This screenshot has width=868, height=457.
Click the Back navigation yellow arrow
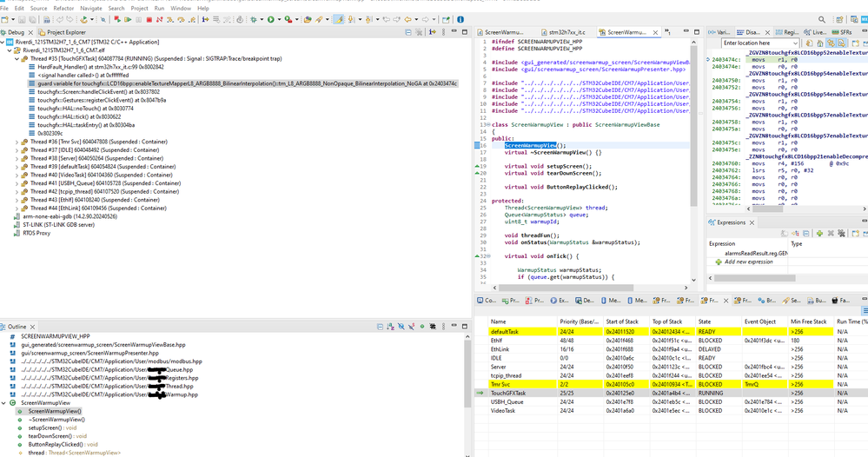[x=407, y=19]
